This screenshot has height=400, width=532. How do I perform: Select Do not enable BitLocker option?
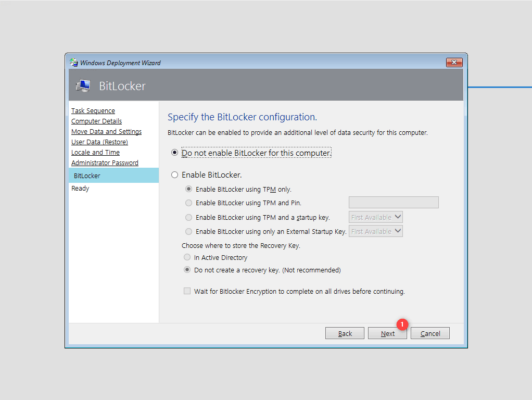(174, 153)
